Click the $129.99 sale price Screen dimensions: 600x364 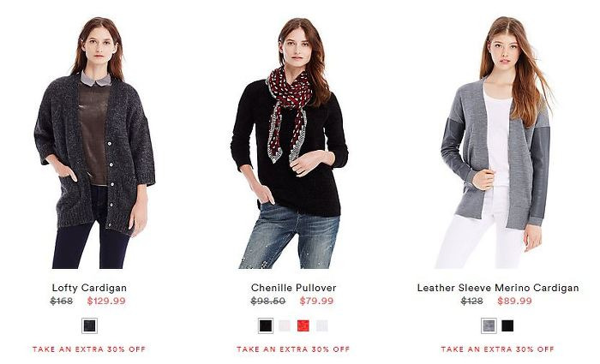[x=106, y=301]
